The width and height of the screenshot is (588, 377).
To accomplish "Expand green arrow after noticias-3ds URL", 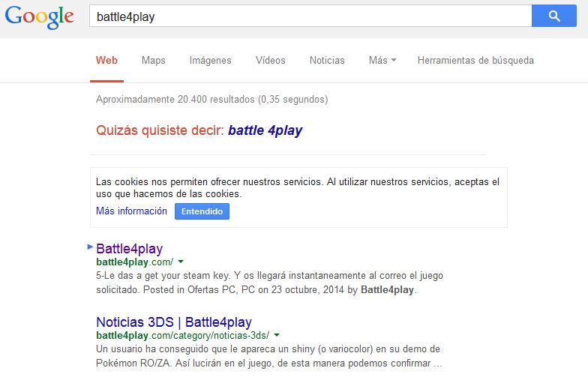I will coord(277,336).
